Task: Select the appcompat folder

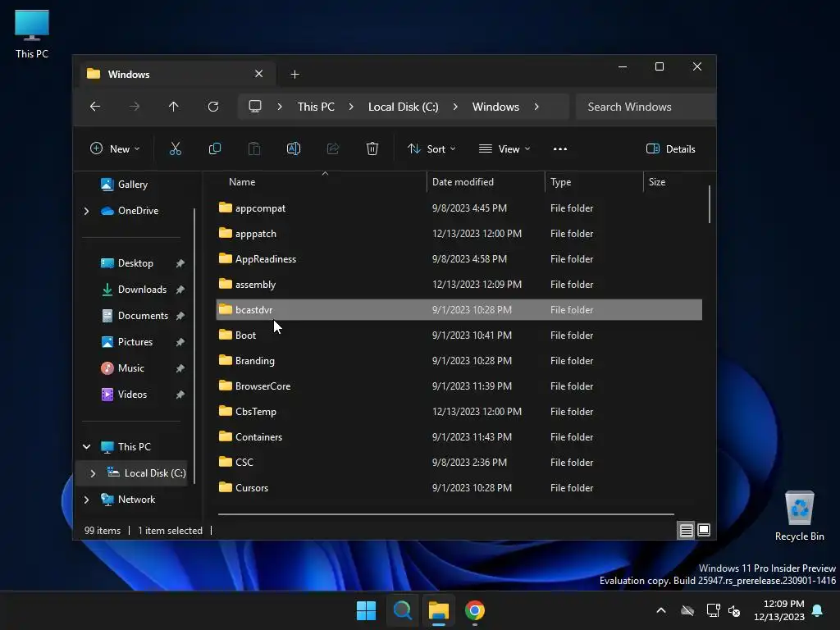Action: pos(459,208)
